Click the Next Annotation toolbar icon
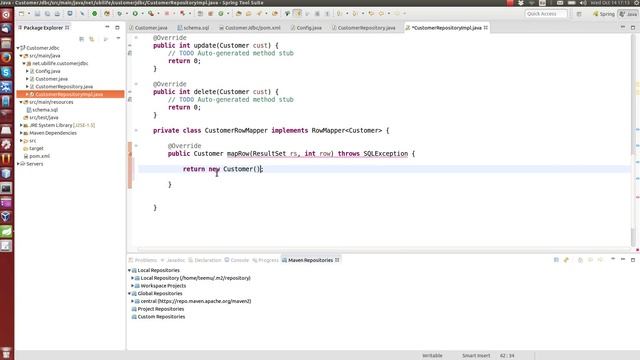Viewport: 640px width, 360px height. 339,13
